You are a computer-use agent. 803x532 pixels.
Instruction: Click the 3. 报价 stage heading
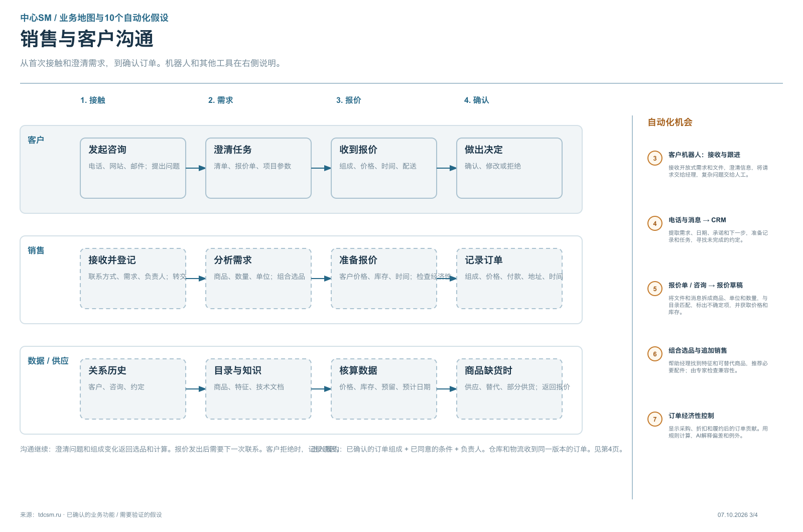[x=349, y=100]
